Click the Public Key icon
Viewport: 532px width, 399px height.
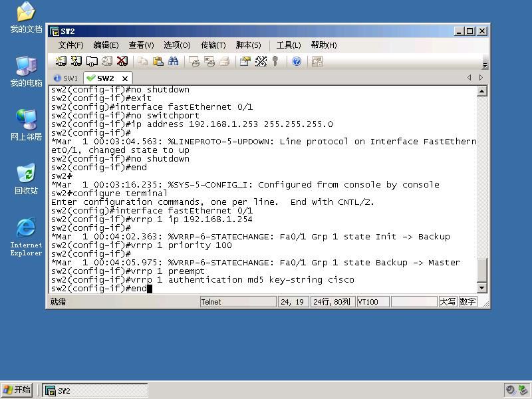click(x=275, y=61)
